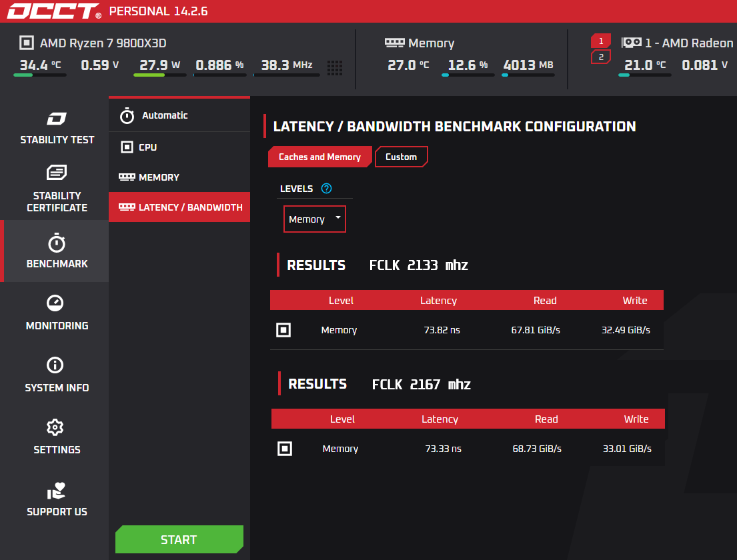737x560 pixels.
Task: Click the 0.59 V CPU voltage value
Action: [99, 65]
